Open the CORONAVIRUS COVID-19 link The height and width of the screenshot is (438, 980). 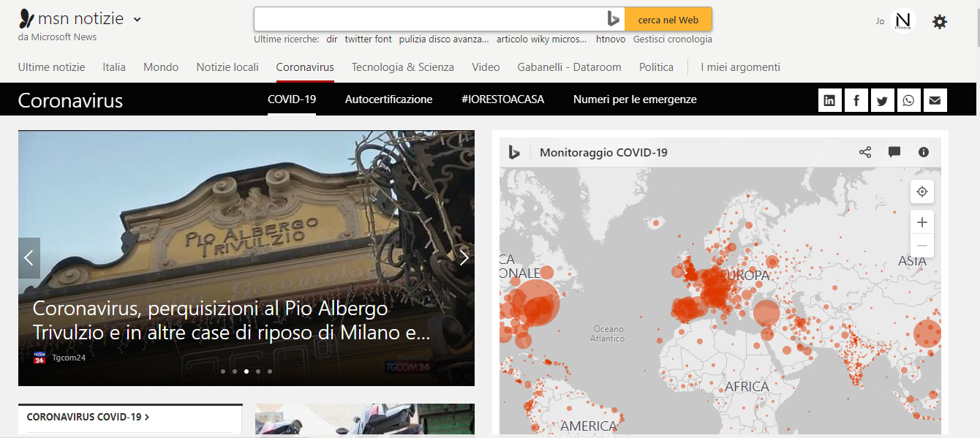[x=87, y=416]
